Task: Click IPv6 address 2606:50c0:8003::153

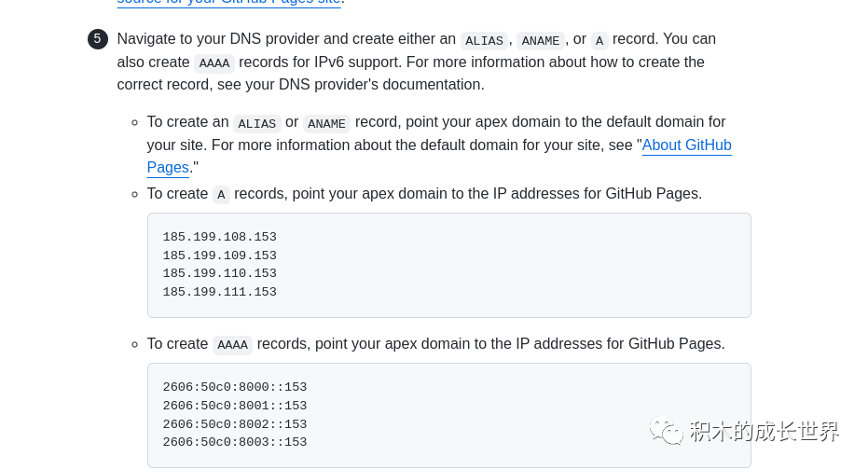Action: click(235, 442)
